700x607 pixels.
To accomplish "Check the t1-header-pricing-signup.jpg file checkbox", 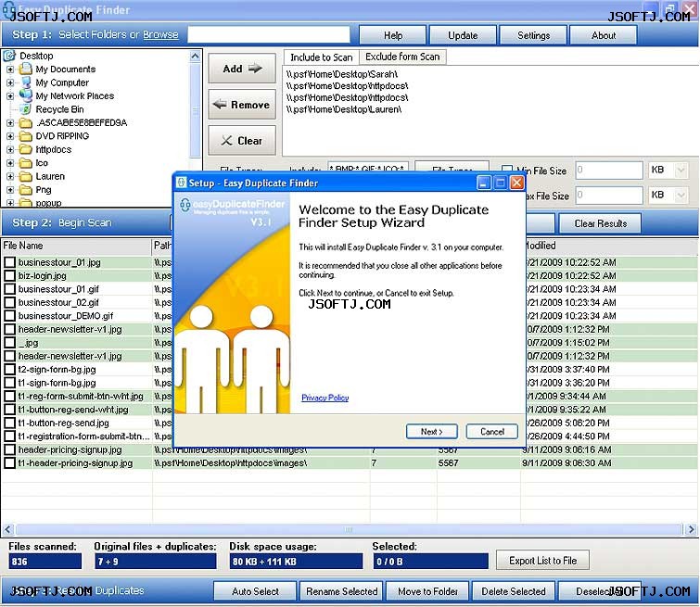I will pyautogui.click(x=9, y=463).
